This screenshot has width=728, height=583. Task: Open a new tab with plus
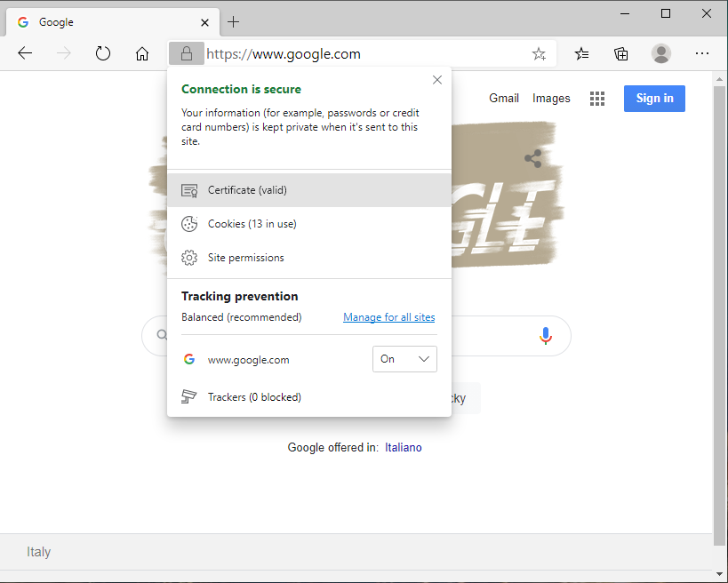(233, 22)
